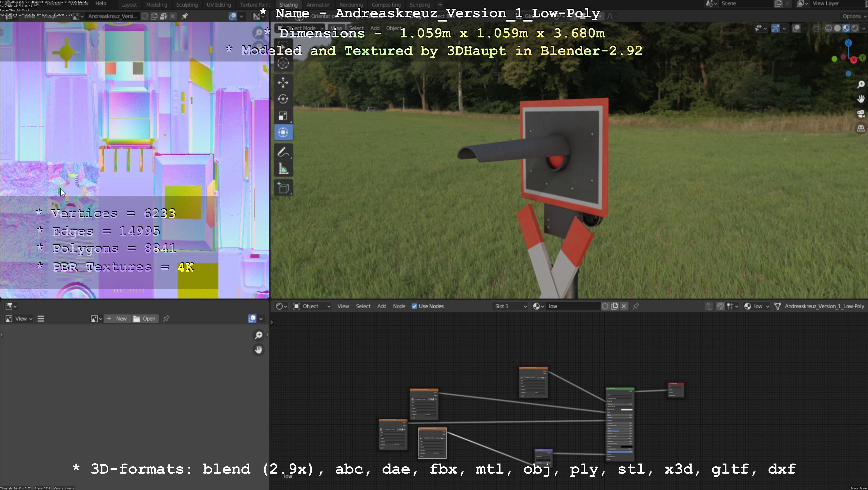Open the material browse dropdown before low
The image size is (868, 490).
pos(538,306)
